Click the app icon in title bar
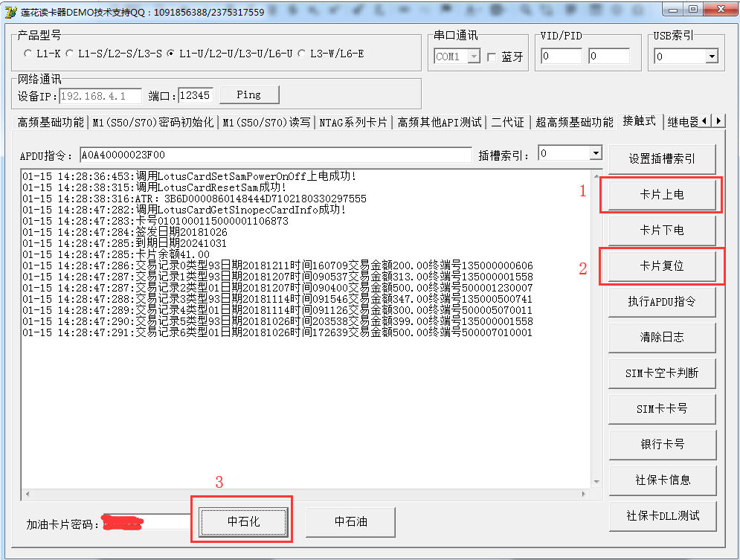The image size is (740, 560). tap(10, 12)
